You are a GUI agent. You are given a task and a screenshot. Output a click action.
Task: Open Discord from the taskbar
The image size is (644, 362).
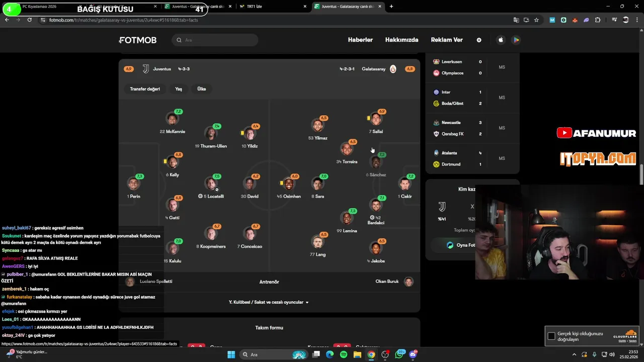tap(414, 354)
